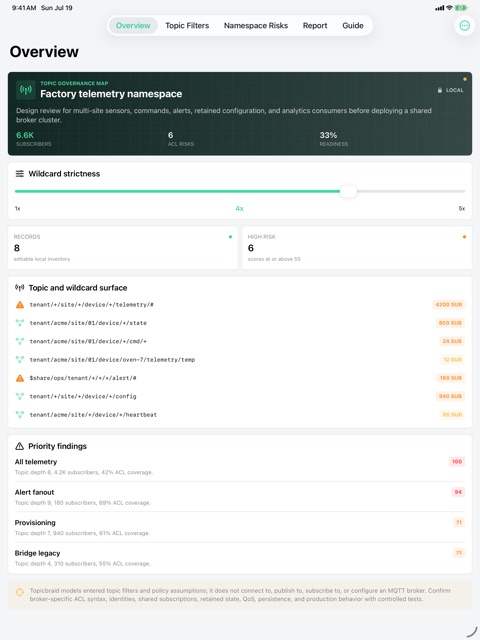Select topic tenant/+/site/+/device/+/telemetry/#
This screenshot has width=480, height=640.
pos(91,304)
